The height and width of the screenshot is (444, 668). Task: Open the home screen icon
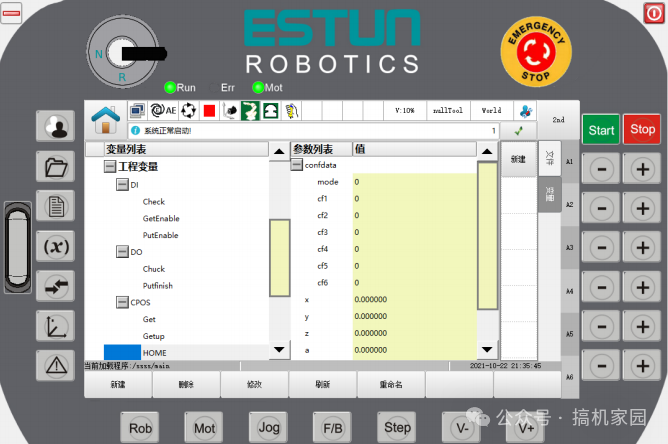(106, 119)
